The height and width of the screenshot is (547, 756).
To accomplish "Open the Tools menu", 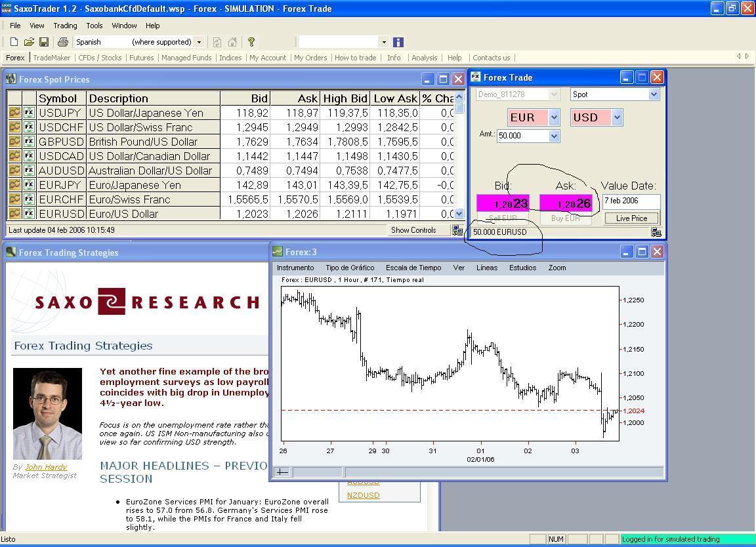I will point(94,26).
